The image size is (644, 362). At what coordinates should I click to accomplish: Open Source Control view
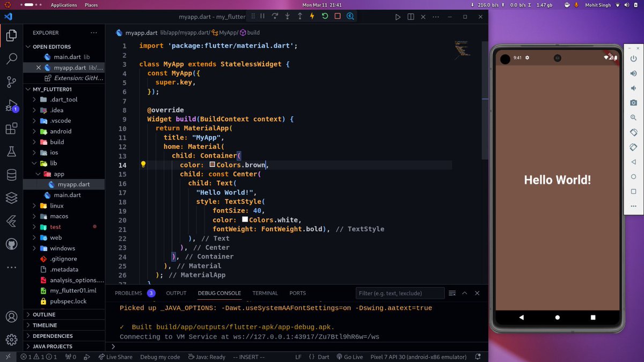coord(11,82)
